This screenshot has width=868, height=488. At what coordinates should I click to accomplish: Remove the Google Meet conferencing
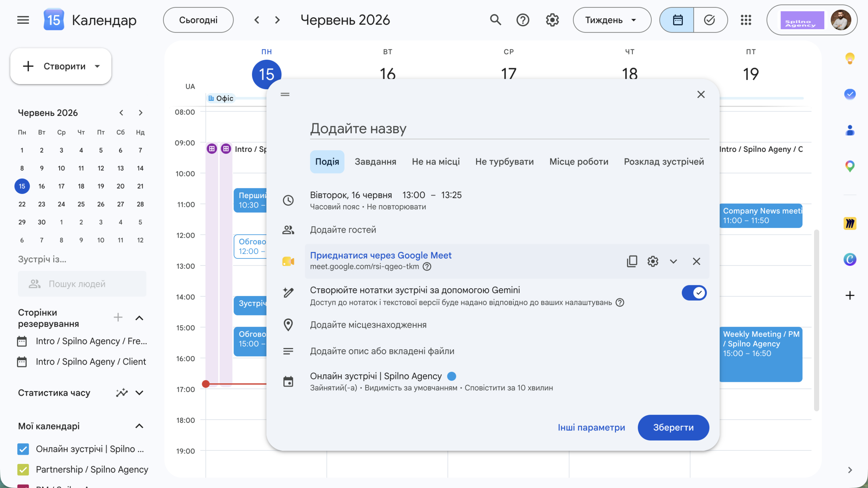click(x=696, y=261)
